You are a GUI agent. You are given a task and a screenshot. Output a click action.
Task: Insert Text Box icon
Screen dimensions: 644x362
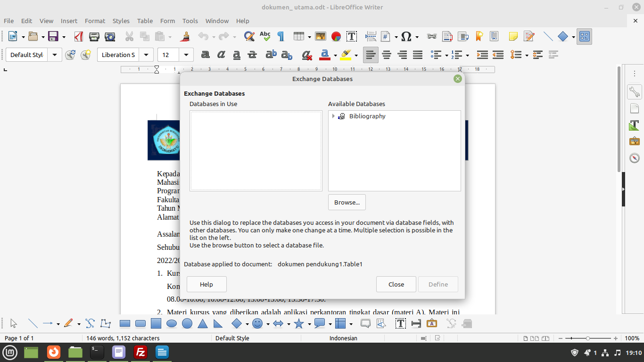[352, 36]
